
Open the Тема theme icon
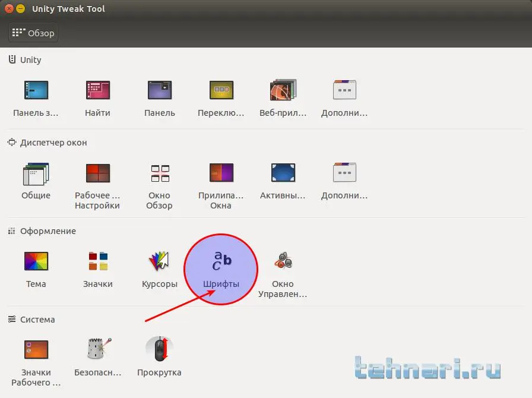[36, 261]
